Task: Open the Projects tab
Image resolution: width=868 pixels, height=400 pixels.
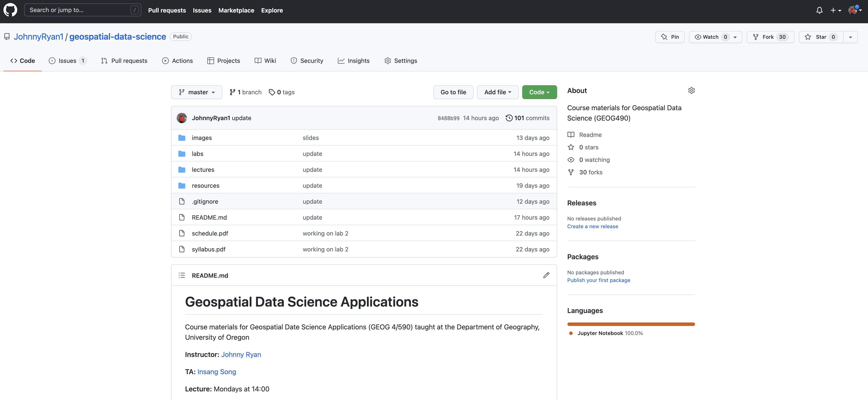Action: click(x=223, y=61)
